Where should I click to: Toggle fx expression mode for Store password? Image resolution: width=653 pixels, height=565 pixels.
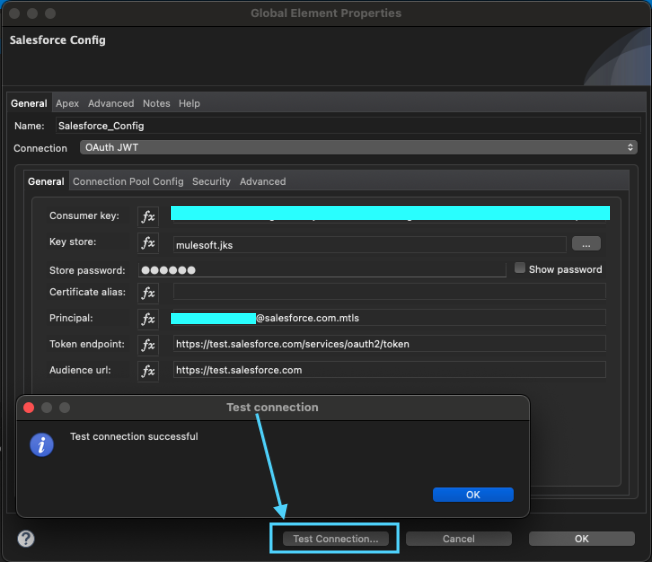click(148, 269)
